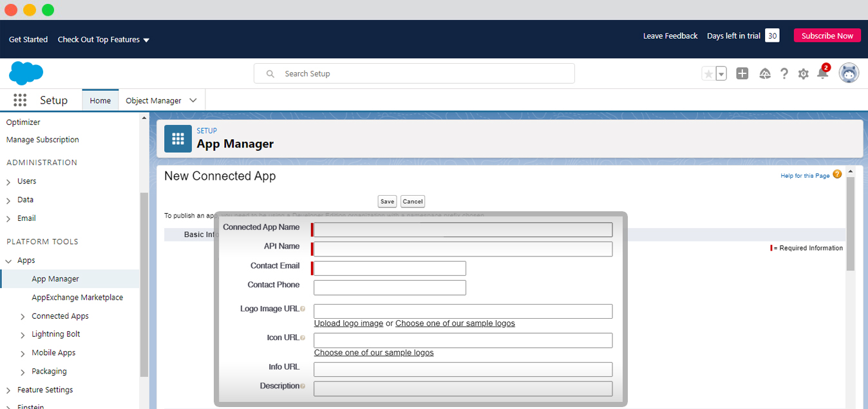The image size is (868, 409).
Task: Click the sidebar vertical scrollbar
Action: pyautogui.click(x=144, y=284)
